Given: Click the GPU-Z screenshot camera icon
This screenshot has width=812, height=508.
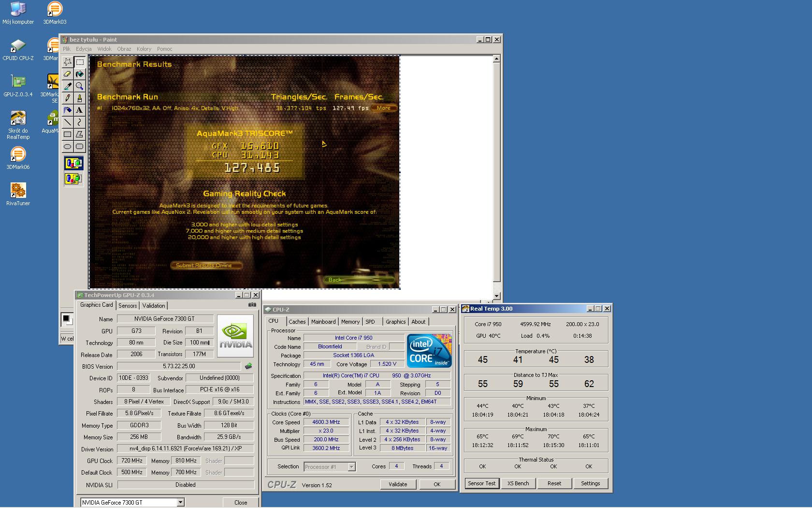Looking at the screenshot, I should [252, 305].
